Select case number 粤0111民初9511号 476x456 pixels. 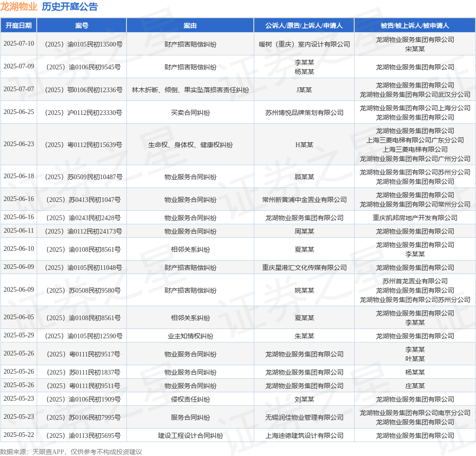coord(84,386)
